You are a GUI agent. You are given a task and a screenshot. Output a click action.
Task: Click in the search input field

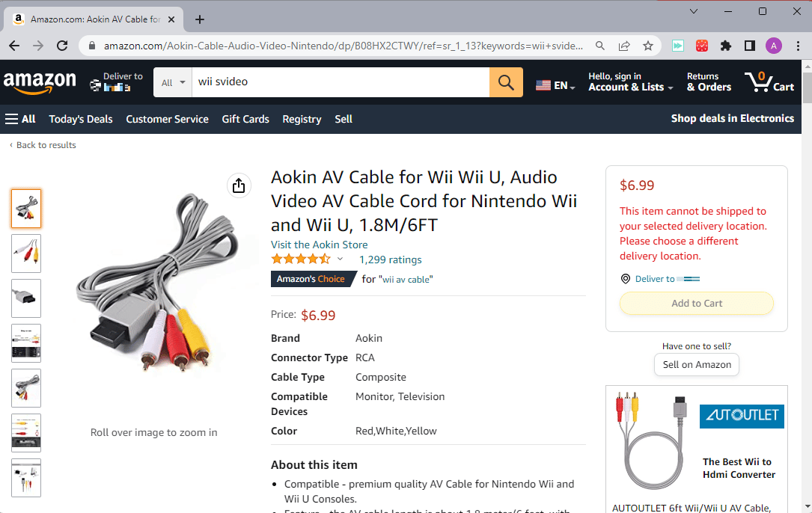click(337, 82)
